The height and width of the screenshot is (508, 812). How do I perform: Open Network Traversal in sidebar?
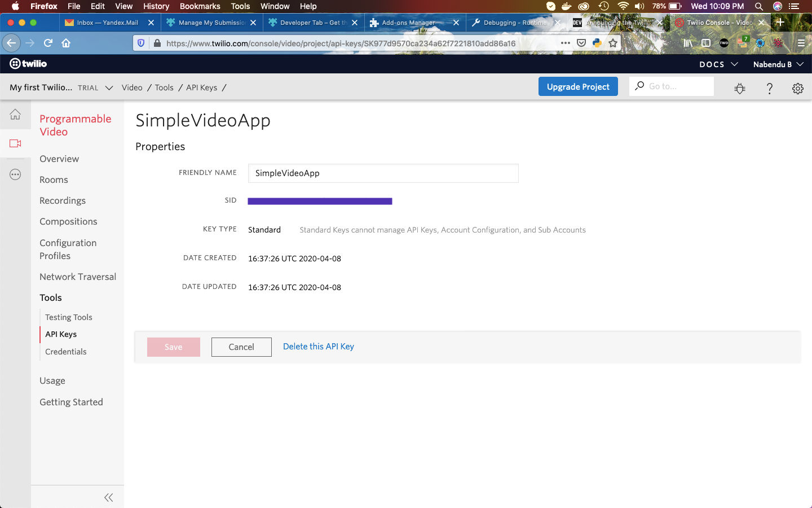(78, 277)
